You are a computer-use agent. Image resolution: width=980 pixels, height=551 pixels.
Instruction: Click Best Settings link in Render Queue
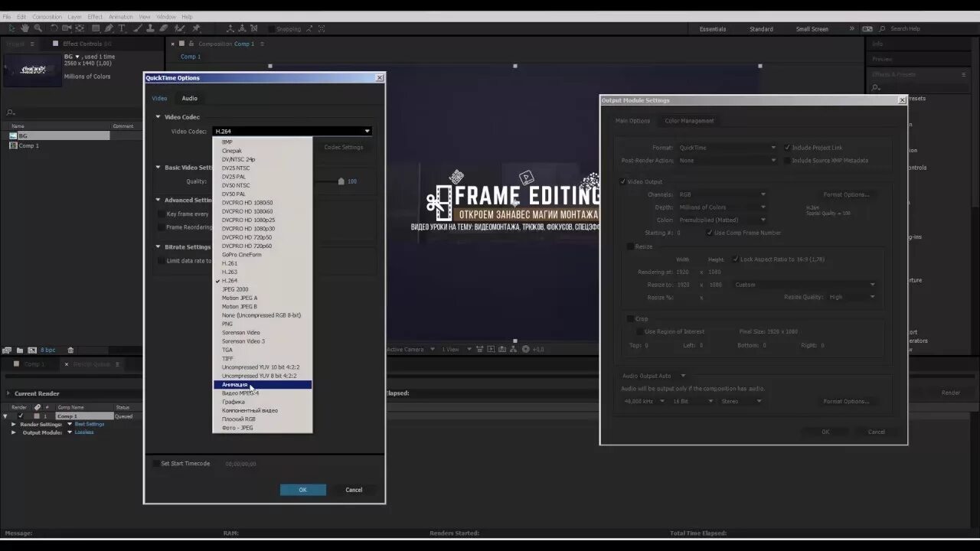click(90, 424)
